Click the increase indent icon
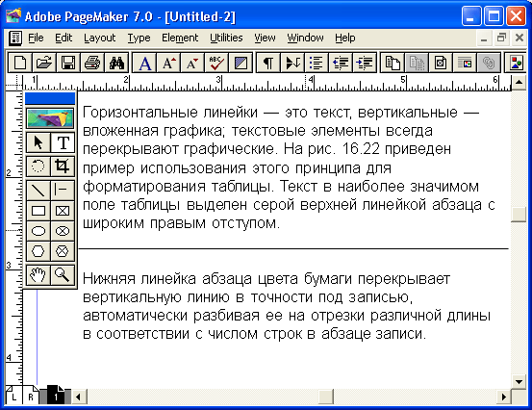This screenshot has height=410, width=532. pos(365,63)
